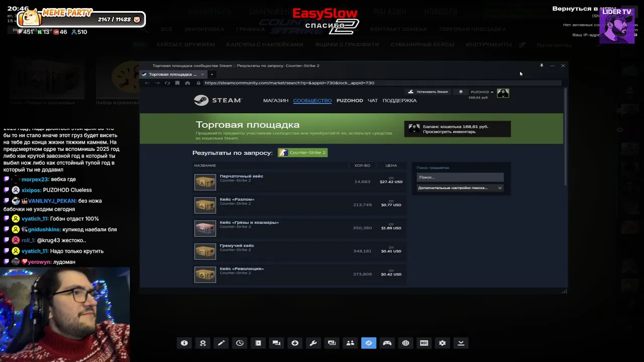644x362 pixels.
Task: Click the Кейс «Грезы и кошмары» thumbnail
Action: 205,228
